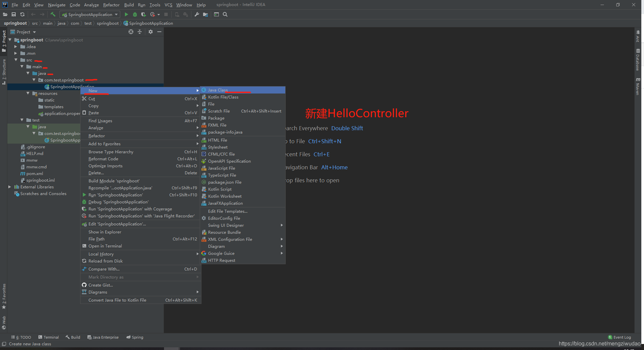This screenshot has height=350, width=644.
Task: Open the profiler run dropdown arrow in toolbar
Action: (x=159, y=14)
